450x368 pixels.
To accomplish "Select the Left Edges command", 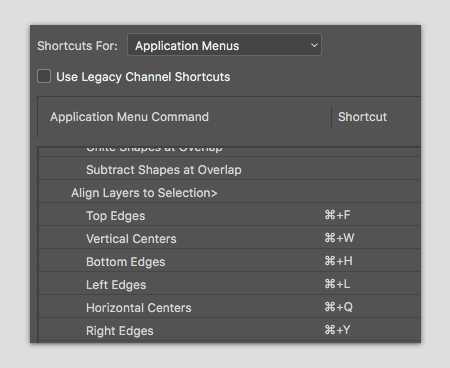I will pos(116,285).
